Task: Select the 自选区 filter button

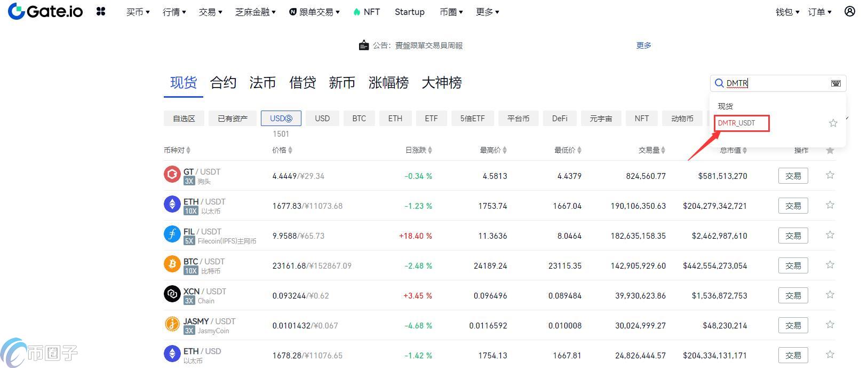Action: 184,119
